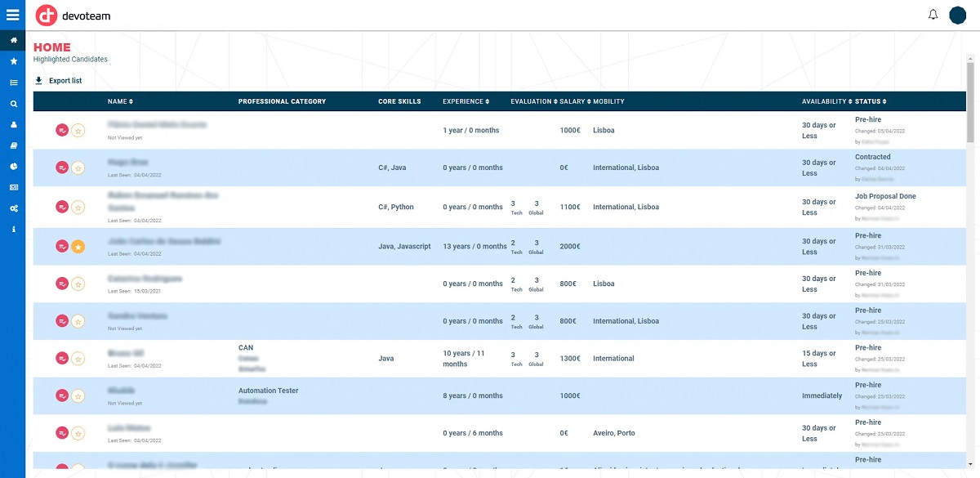Open the pie chart reports icon

point(13,166)
